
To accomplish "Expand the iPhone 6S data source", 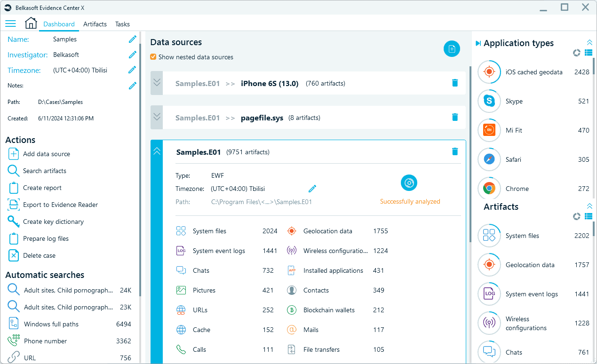I will [x=157, y=83].
